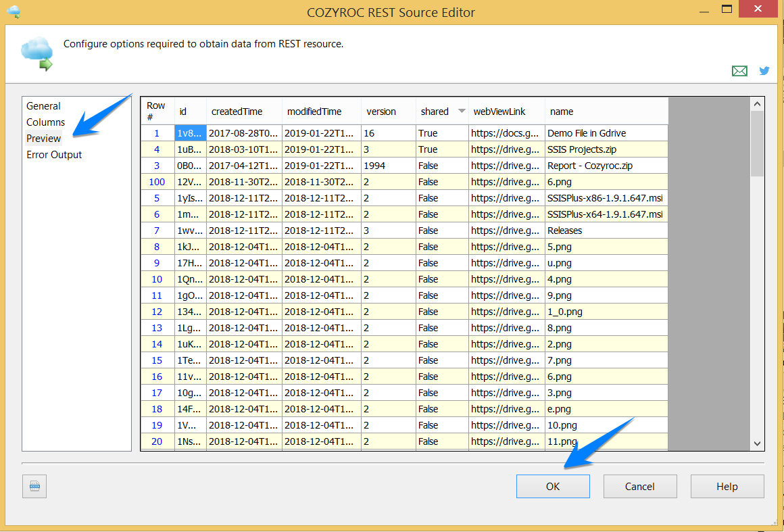Select the '1_0.png' name cell
Screen dimensions: 784x532
[x=606, y=312]
